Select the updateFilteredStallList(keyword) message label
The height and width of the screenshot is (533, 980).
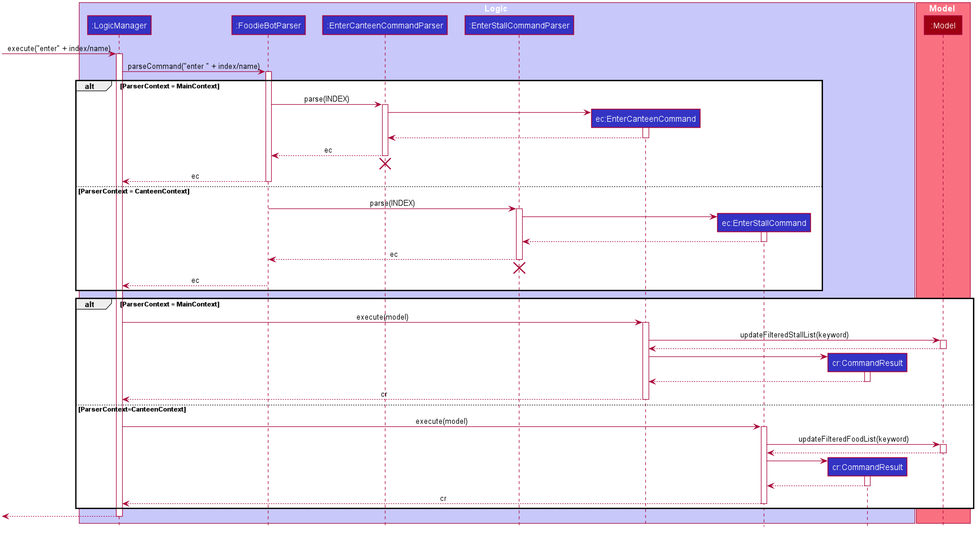[x=794, y=335]
